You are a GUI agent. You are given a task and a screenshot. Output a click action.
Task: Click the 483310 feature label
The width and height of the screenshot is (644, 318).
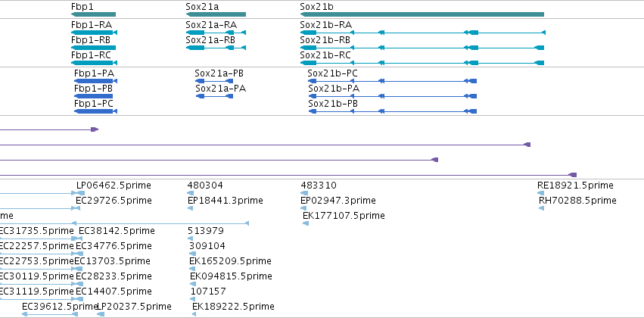[x=319, y=185]
